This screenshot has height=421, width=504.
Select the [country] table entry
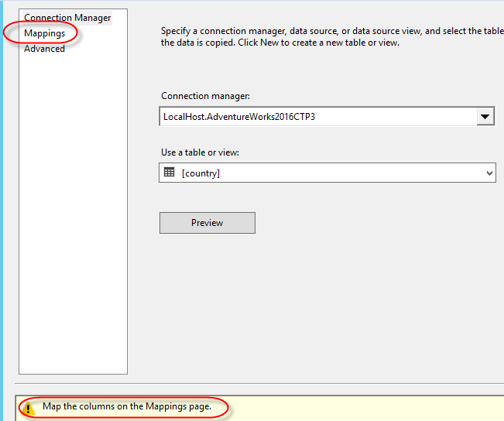pos(201,173)
